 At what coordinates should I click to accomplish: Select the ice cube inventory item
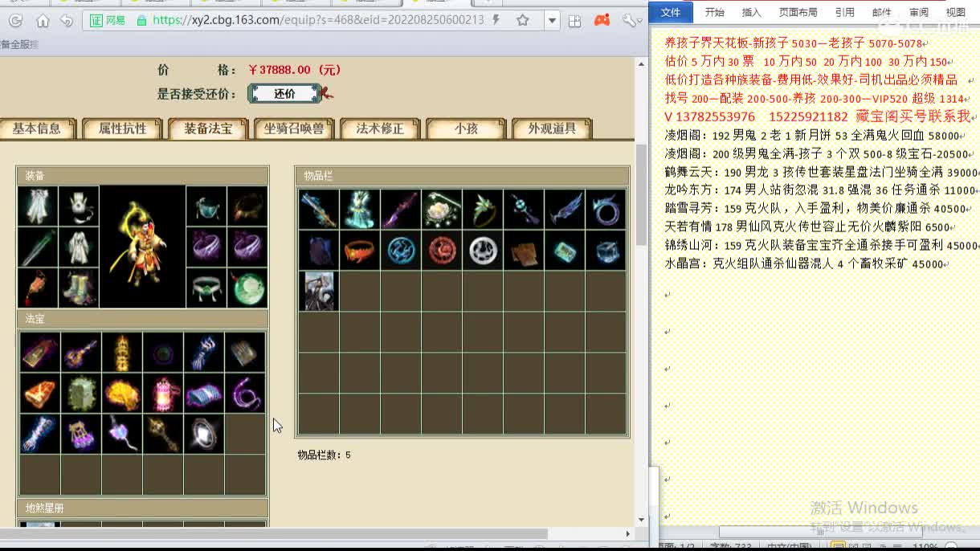pos(605,250)
